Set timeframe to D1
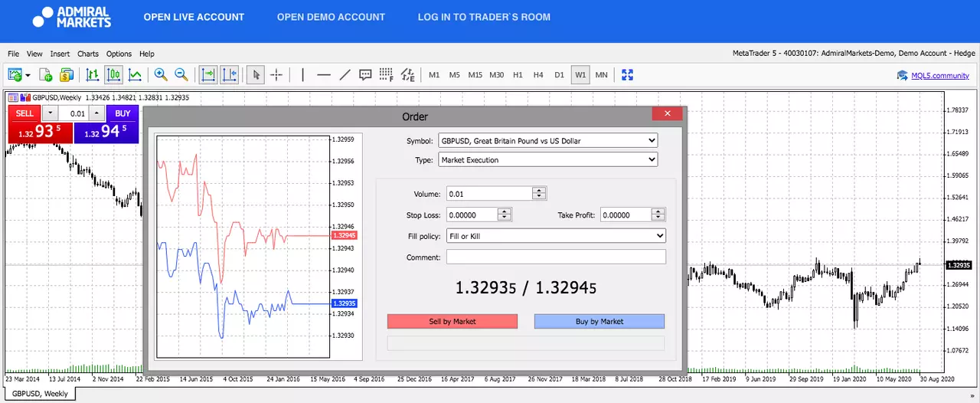This screenshot has height=403, width=980. coord(559,75)
